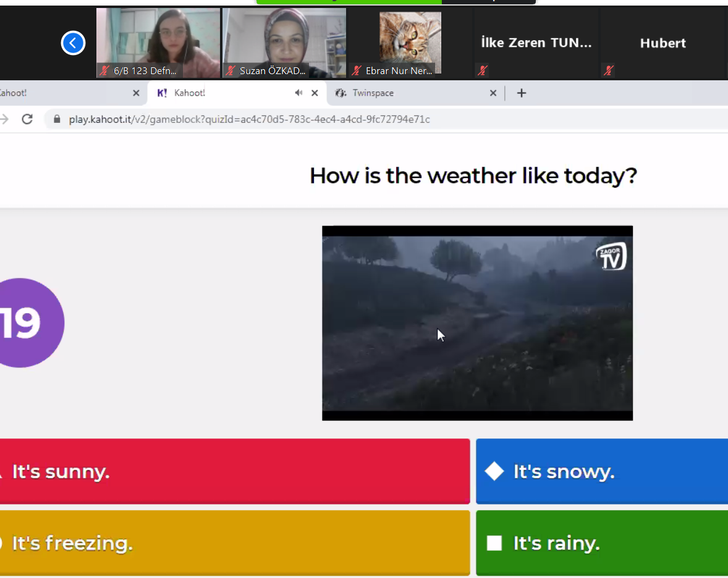Close the Twinspace tab

(493, 93)
